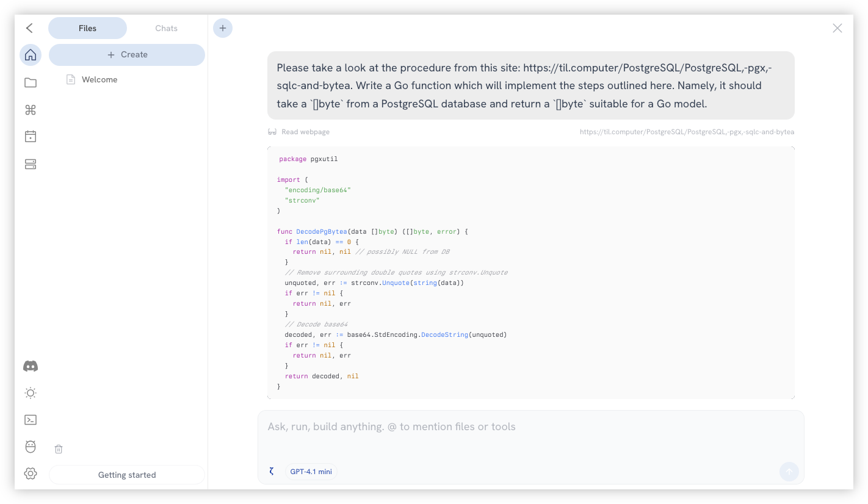Open the Discord icon

click(x=31, y=366)
